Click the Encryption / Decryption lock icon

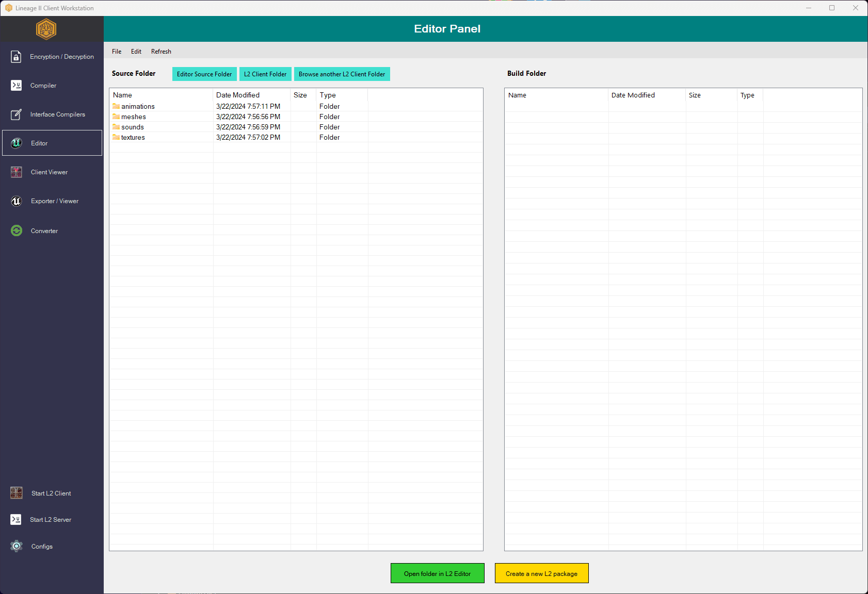tap(16, 57)
